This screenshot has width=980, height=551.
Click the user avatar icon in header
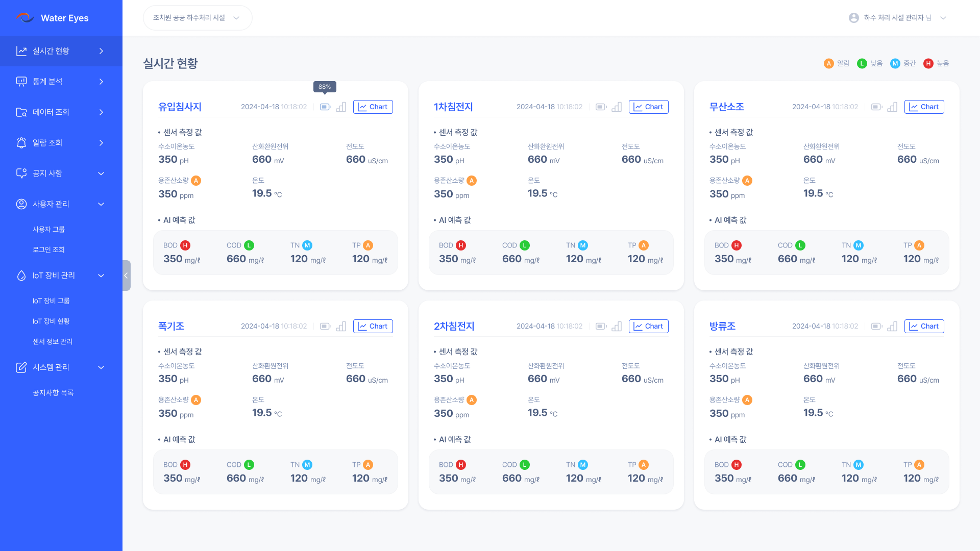click(x=853, y=18)
